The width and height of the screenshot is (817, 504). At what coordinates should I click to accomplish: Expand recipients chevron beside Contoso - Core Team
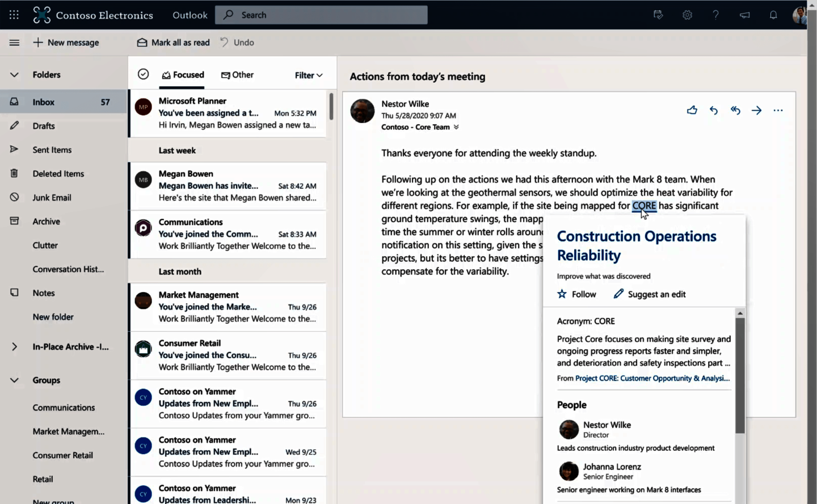click(x=456, y=127)
